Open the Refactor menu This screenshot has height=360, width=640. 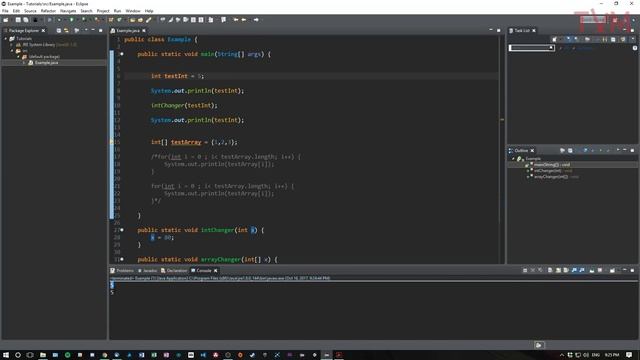tap(48, 11)
